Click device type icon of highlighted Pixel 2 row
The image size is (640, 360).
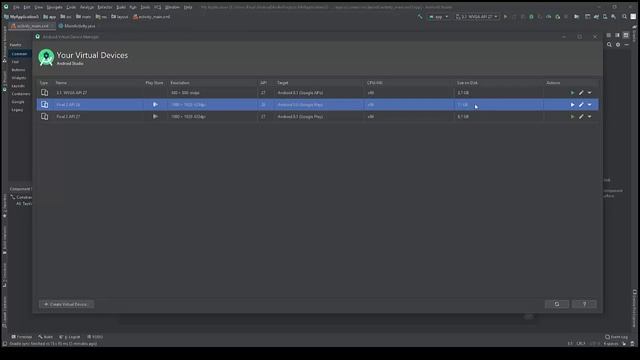click(44, 104)
